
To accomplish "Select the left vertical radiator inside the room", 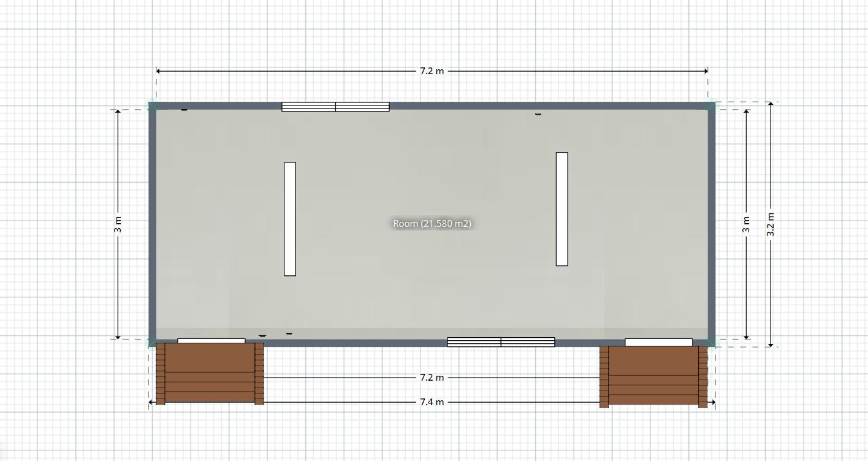I will [x=289, y=219].
